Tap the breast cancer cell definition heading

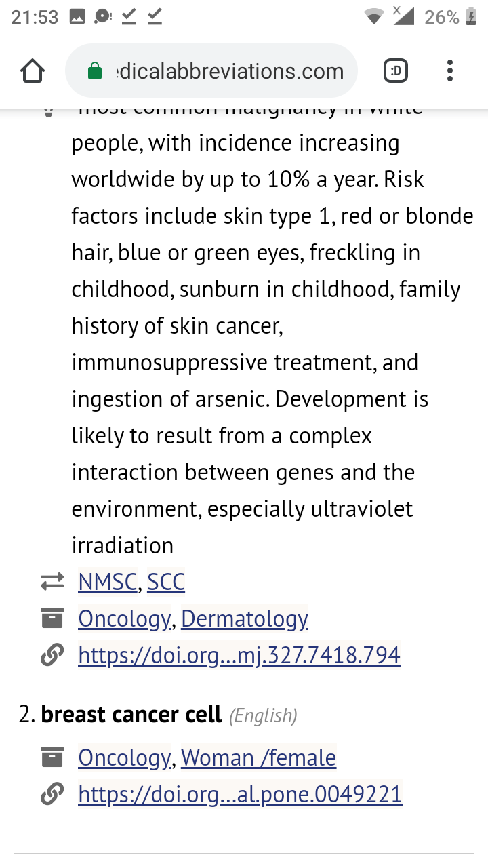click(131, 715)
